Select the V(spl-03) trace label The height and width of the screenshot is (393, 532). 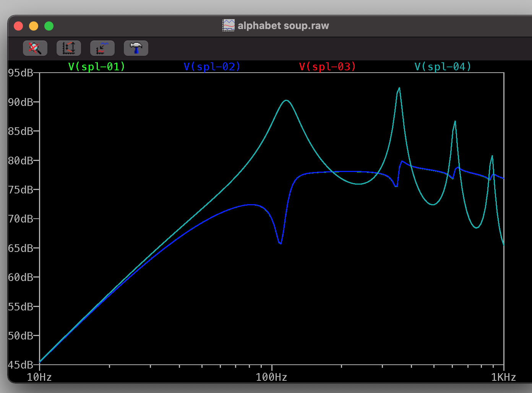[328, 67]
